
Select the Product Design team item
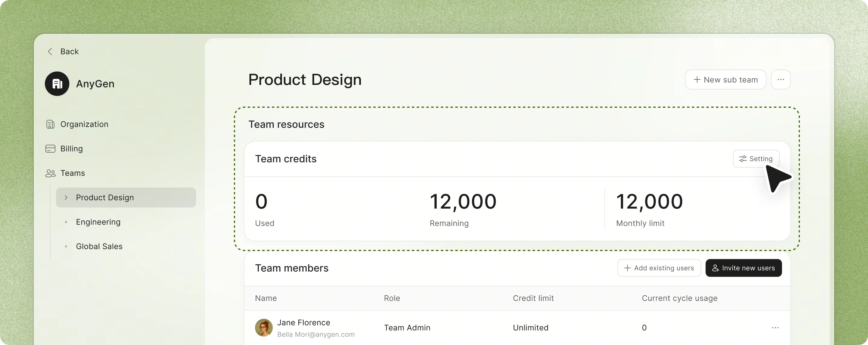click(126, 197)
